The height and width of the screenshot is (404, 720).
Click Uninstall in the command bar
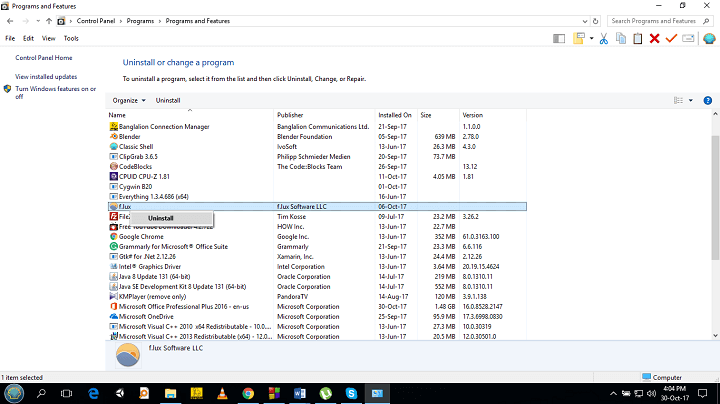(168, 101)
